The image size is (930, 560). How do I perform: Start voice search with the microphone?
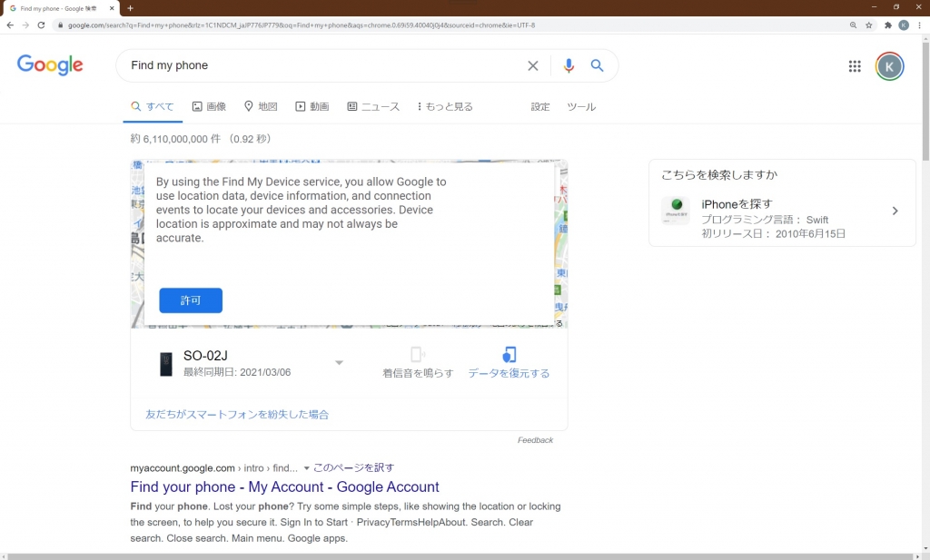pyautogui.click(x=569, y=65)
